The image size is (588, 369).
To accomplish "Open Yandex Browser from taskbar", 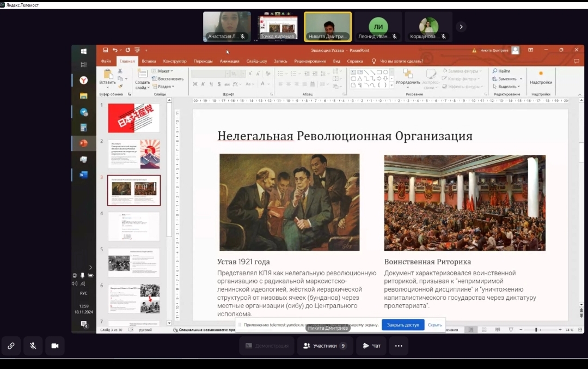I will 84,80.
